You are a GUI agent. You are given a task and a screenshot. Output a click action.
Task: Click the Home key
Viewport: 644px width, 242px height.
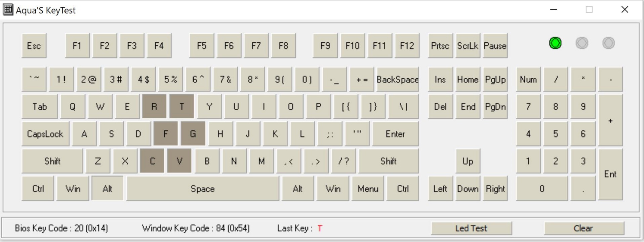[x=468, y=79]
